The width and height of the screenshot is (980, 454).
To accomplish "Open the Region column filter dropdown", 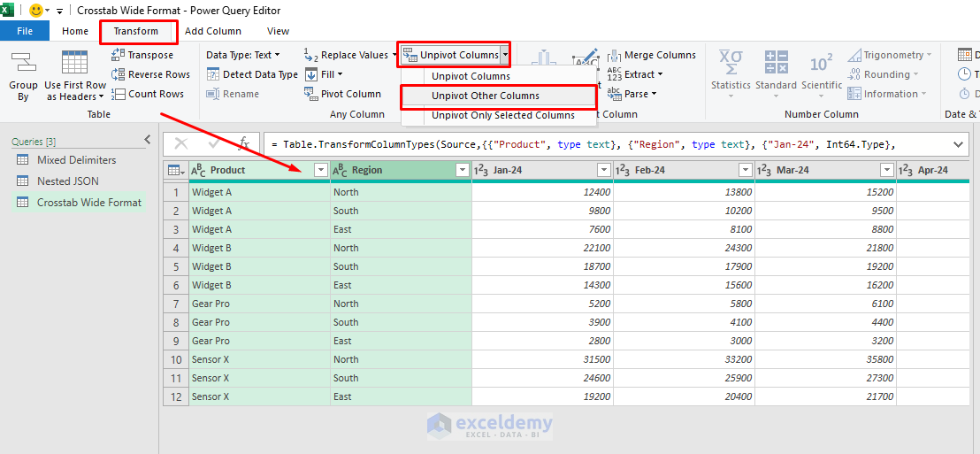I will pyautogui.click(x=463, y=170).
